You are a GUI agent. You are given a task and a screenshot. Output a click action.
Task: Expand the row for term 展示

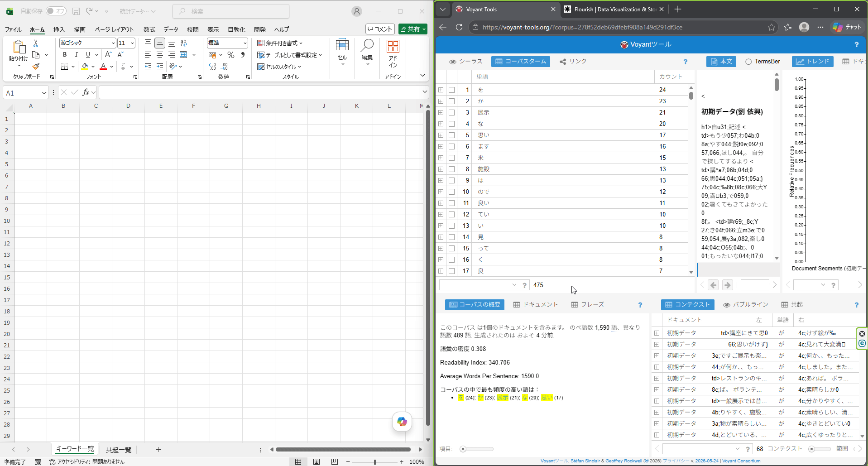tap(441, 112)
